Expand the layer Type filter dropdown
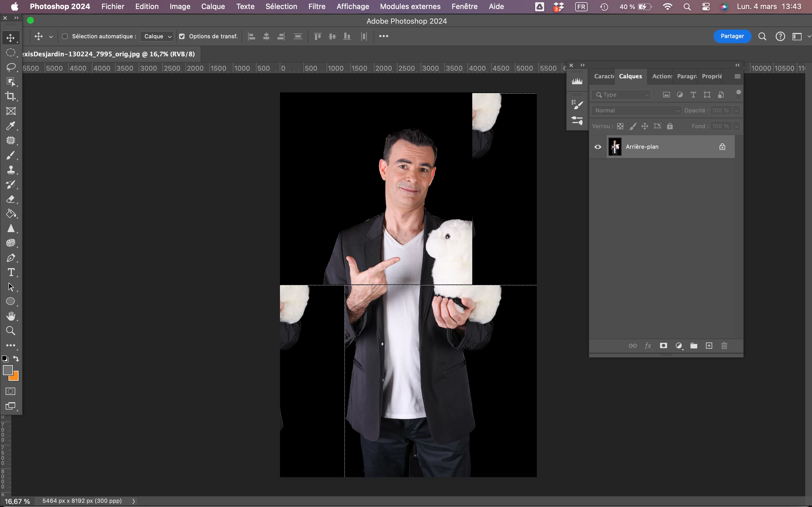The height and width of the screenshot is (507, 812). point(622,95)
